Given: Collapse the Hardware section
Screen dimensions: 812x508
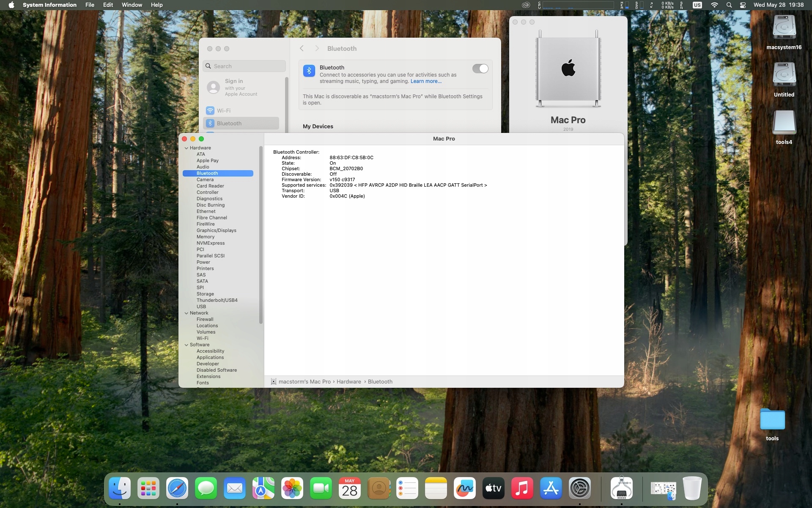Looking at the screenshot, I should pyautogui.click(x=187, y=148).
